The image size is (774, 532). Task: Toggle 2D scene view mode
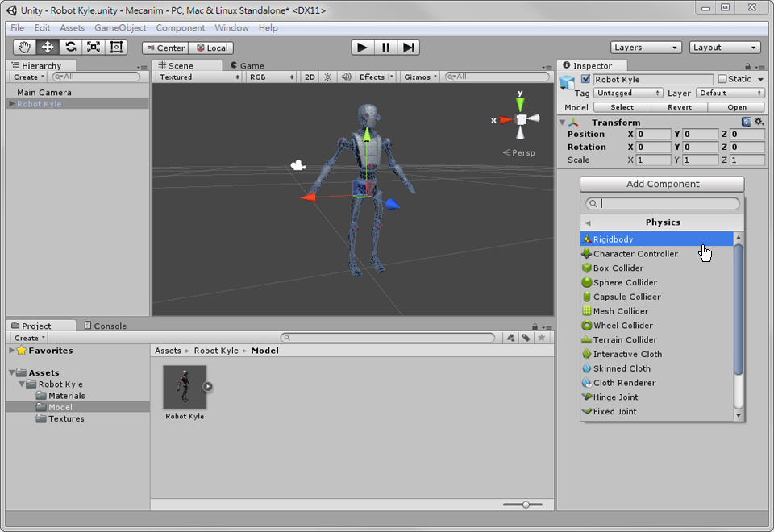(310, 77)
